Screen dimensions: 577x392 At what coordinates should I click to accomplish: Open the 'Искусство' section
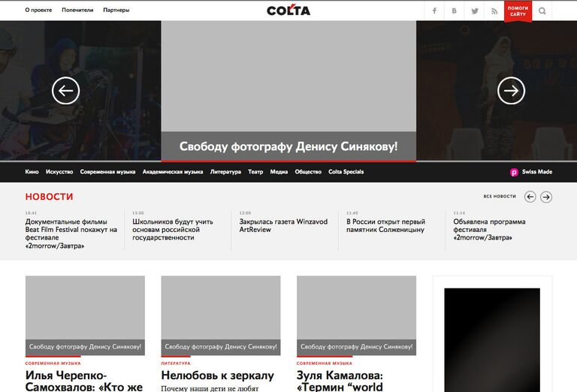(59, 172)
